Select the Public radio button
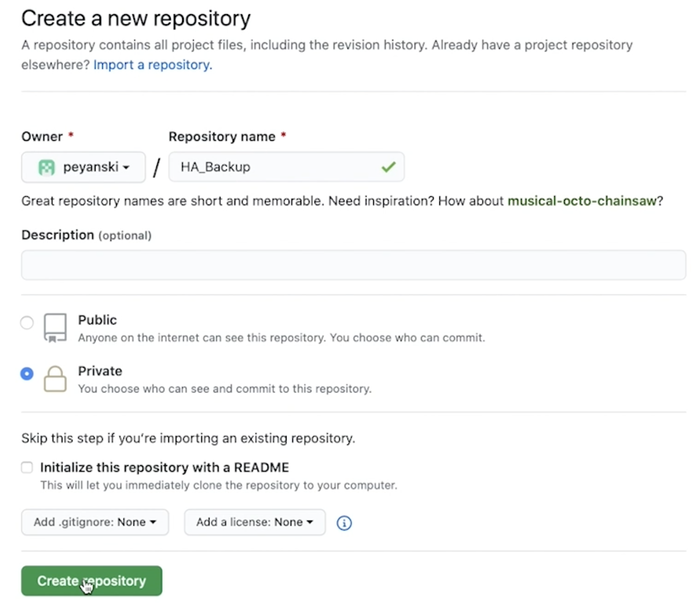 (x=27, y=323)
